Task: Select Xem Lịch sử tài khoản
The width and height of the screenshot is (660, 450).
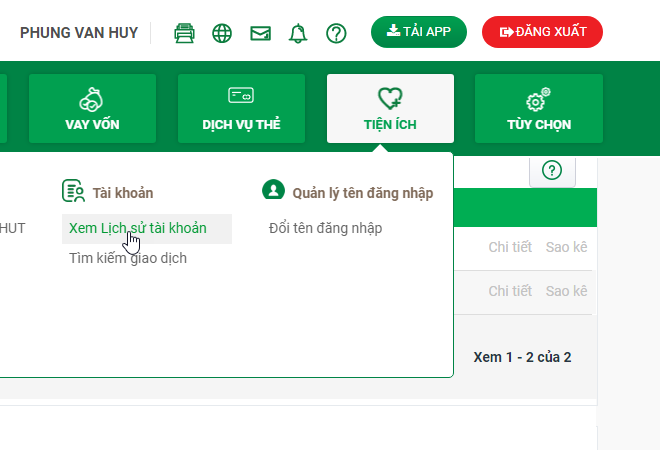Action: 147,229
